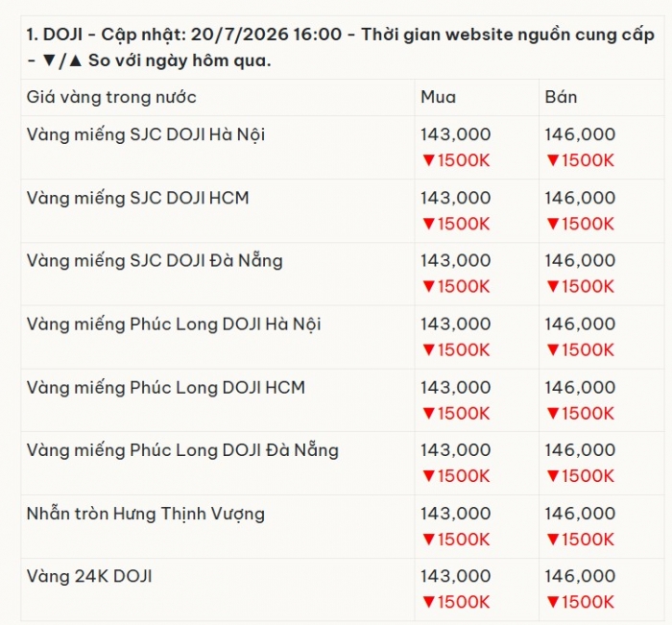Select 'Vàng 24K DOJI' row label
Image resolution: width=672 pixels, height=625 pixels.
[x=89, y=577]
